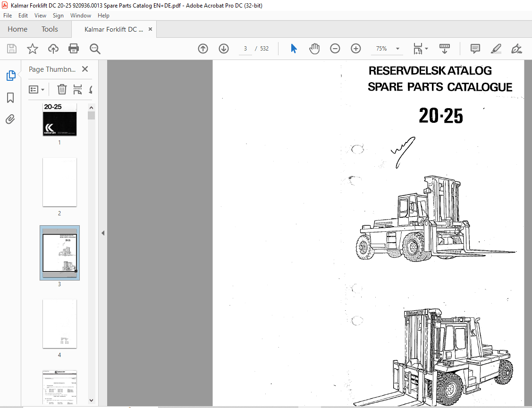Collapse the Page Thumbnails panel
Screen dimensions: 532x408
(x=84, y=69)
